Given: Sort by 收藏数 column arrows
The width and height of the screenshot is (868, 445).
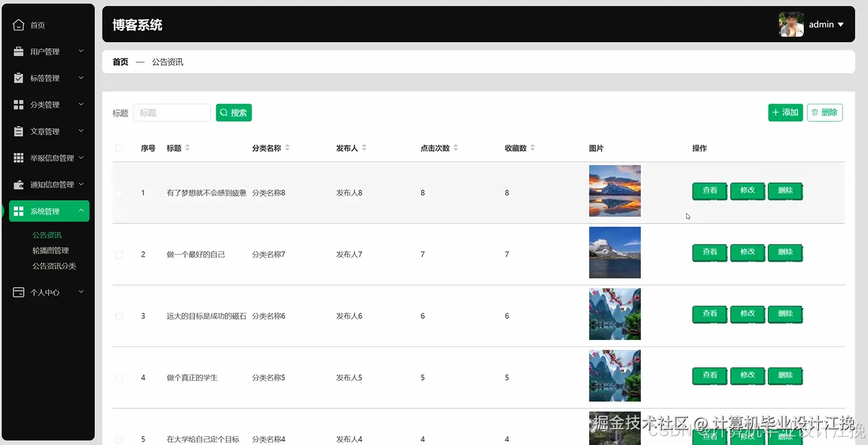Looking at the screenshot, I should (533, 148).
